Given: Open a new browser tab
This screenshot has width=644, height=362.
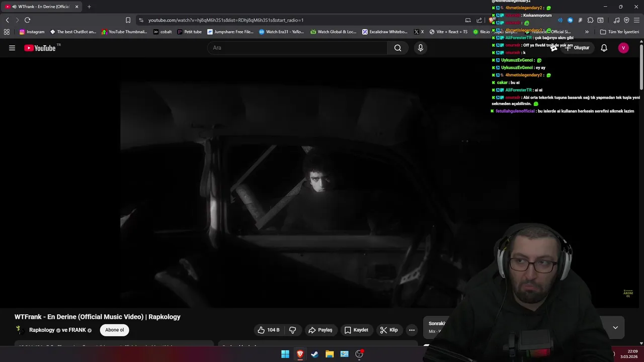Looking at the screenshot, I should (x=89, y=7).
